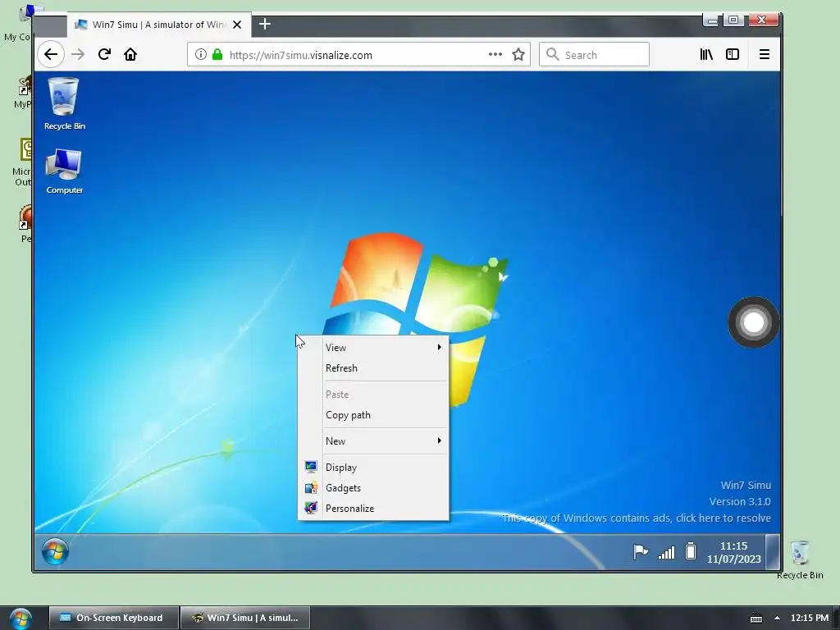Open a new browser tab
The image size is (840, 630).
point(265,24)
